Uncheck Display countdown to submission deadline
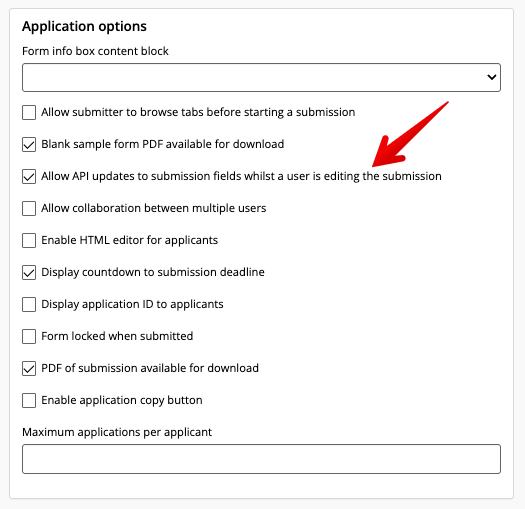Screen dimensions: 525x509 [29, 272]
